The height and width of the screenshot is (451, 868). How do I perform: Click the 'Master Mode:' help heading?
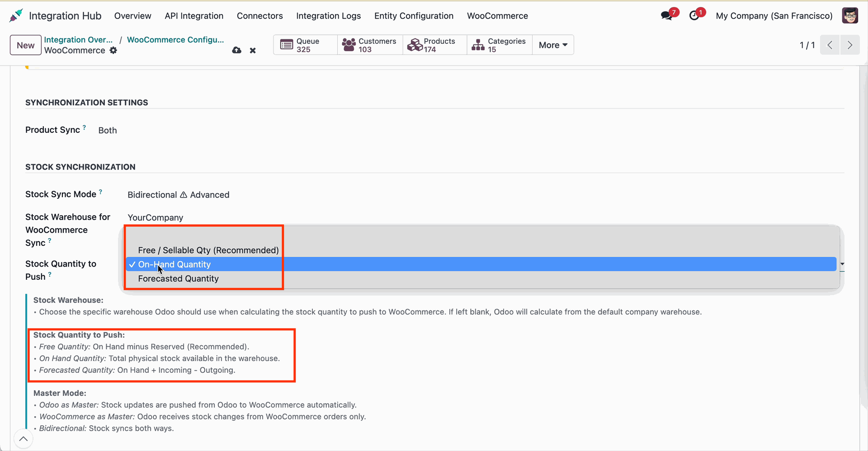tap(60, 393)
